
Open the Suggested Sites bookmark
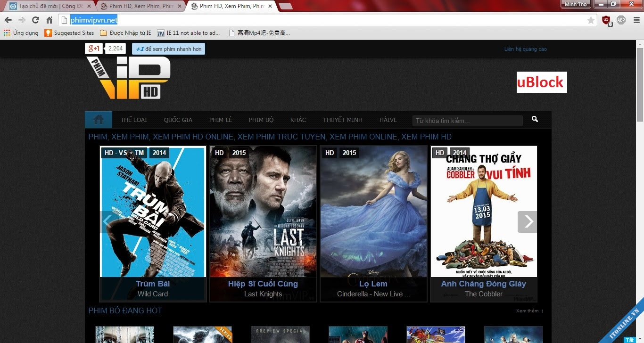click(x=69, y=33)
